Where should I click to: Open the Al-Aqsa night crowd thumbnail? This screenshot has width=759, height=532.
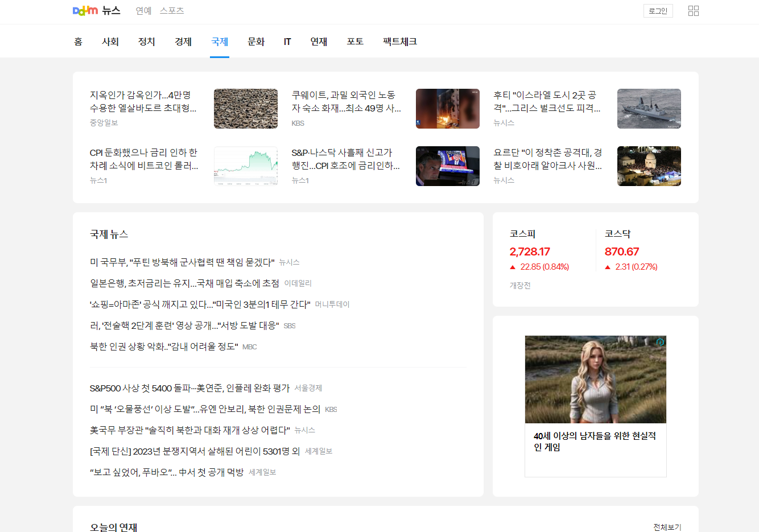(x=649, y=166)
